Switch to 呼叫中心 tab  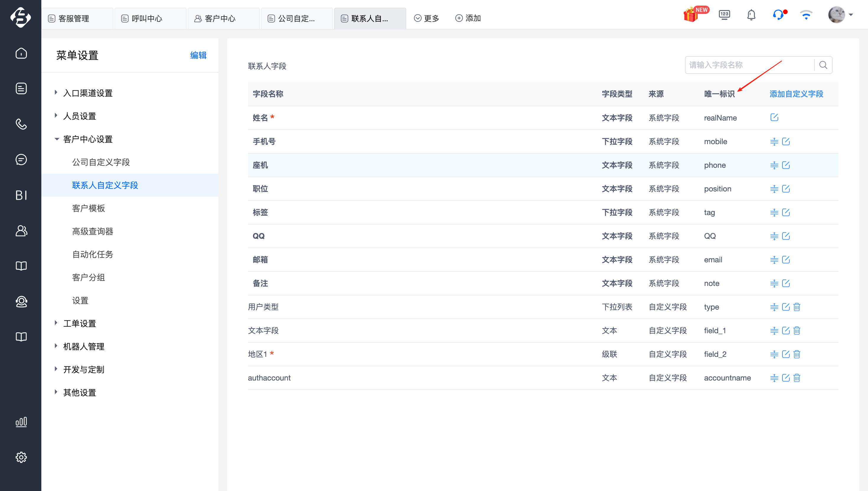pos(151,18)
